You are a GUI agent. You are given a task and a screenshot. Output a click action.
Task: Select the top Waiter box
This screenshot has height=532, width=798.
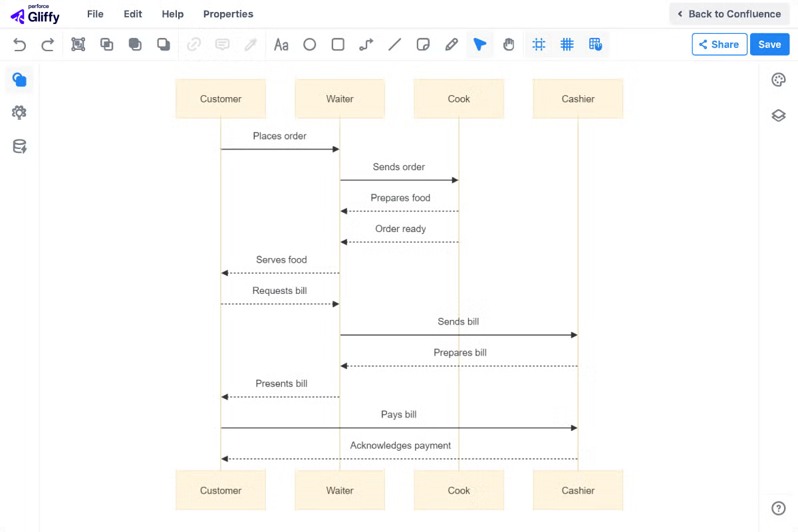[340, 99]
